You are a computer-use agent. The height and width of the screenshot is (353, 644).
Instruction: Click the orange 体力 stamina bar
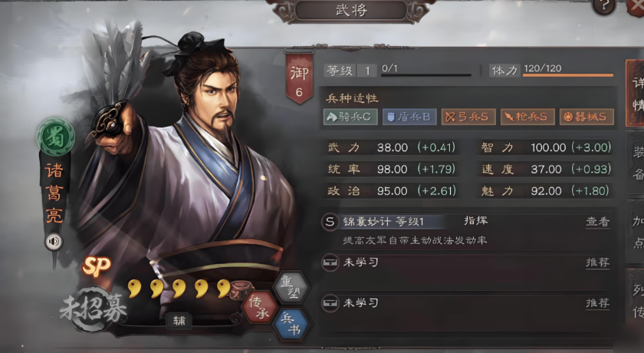(568, 75)
